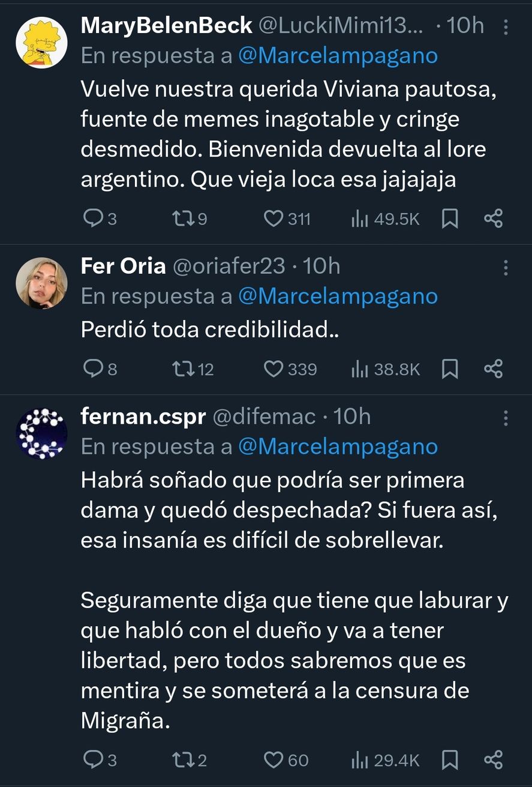This screenshot has height=787, width=532.
Task: Reply to MaryBelenBeck's tweet
Action: coord(92,219)
